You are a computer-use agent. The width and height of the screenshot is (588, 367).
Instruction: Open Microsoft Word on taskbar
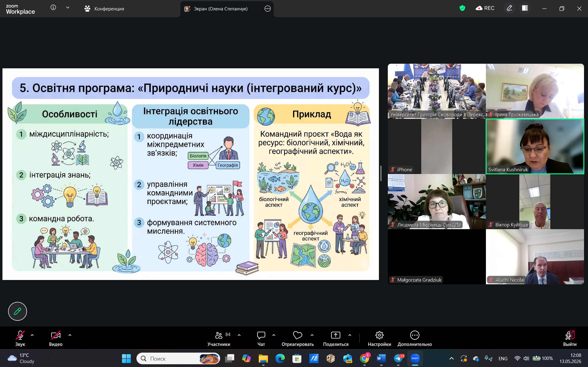click(381, 358)
